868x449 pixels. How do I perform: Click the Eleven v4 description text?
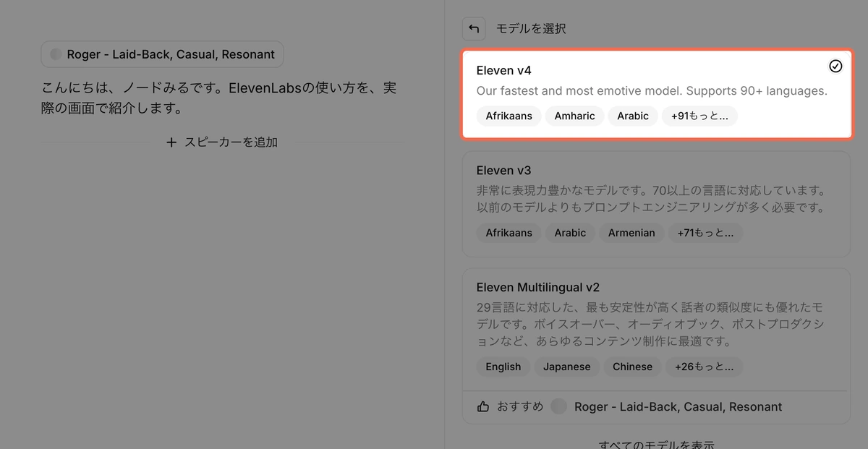click(x=652, y=91)
